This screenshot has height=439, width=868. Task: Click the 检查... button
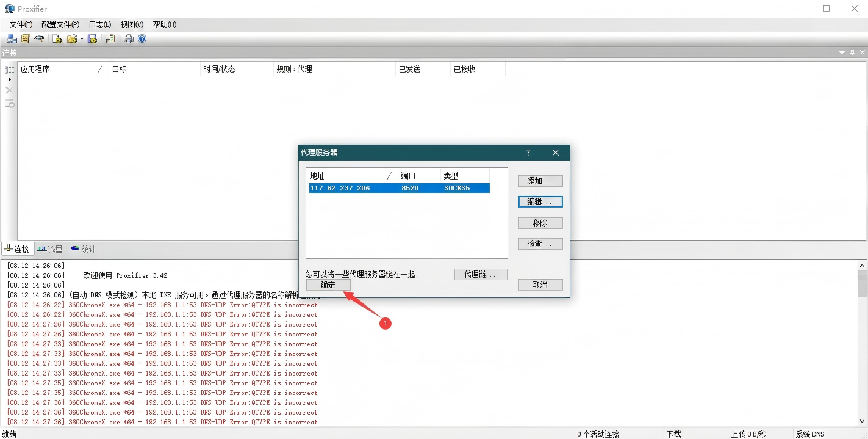(x=540, y=244)
